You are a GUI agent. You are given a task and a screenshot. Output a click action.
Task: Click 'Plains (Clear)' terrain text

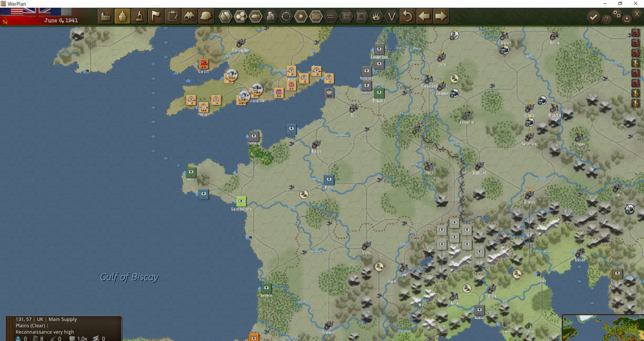[30, 325]
